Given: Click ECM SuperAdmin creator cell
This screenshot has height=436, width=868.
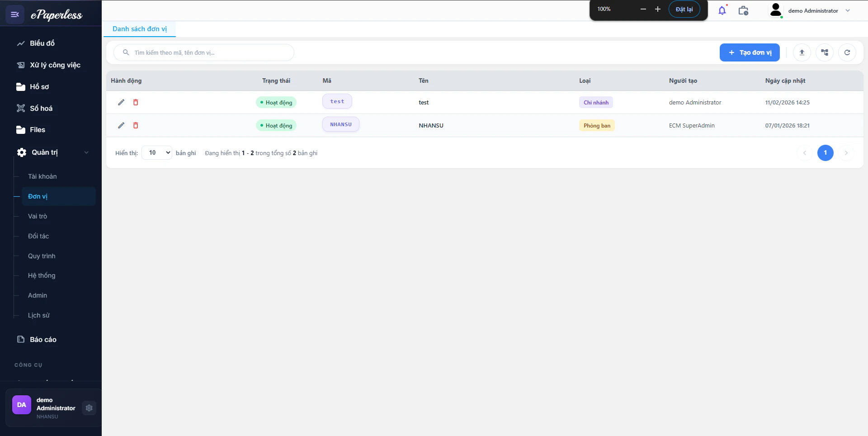Looking at the screenshot, I should (x=692, y=126).
